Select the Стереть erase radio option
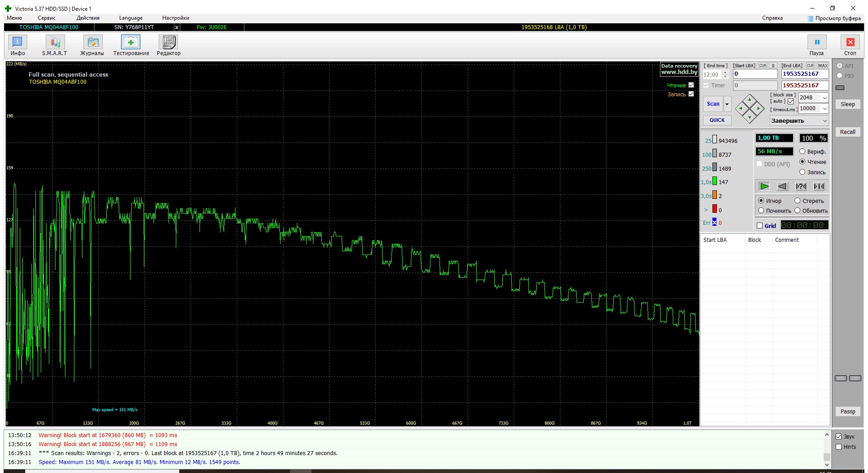Viewport: 868px width, 473px height. tap(797, 201)
